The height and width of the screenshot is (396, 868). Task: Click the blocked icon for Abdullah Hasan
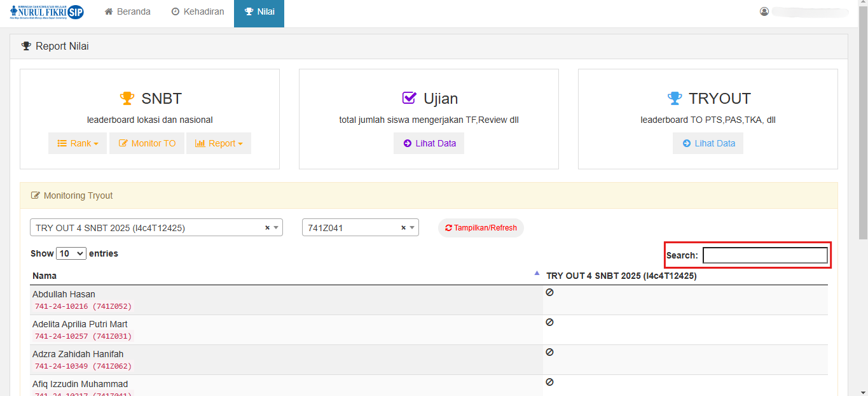(549, 292)
